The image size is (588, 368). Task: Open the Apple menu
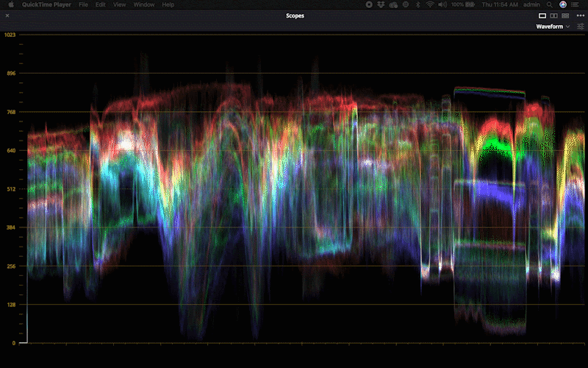click(11, 4)
